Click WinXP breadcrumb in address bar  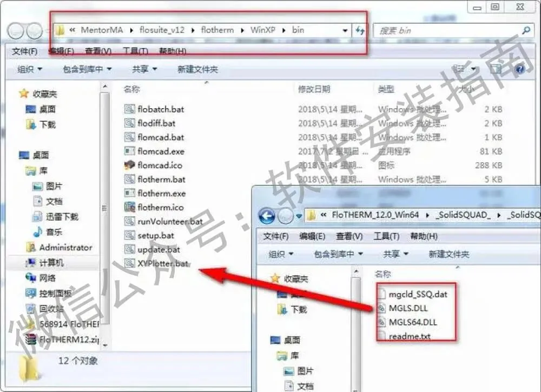pyautogui.click(x=263, y=30)
